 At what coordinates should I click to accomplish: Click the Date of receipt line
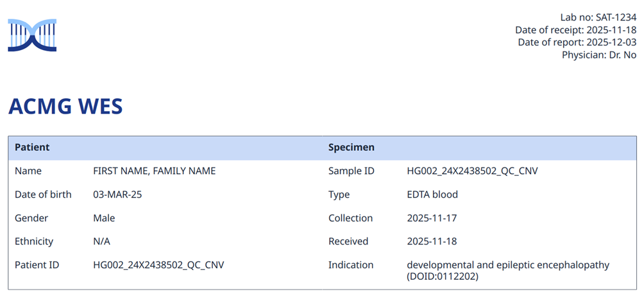pyautogui.click(x=575, y=30)
